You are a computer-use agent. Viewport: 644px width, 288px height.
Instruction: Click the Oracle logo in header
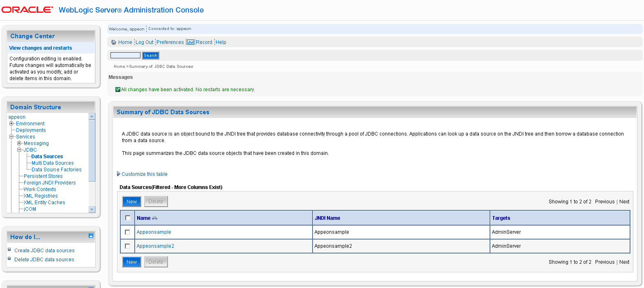[x=27, y=9]
